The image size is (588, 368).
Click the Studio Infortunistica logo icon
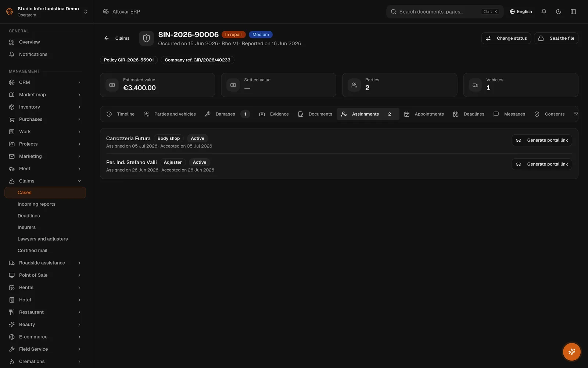10,12
